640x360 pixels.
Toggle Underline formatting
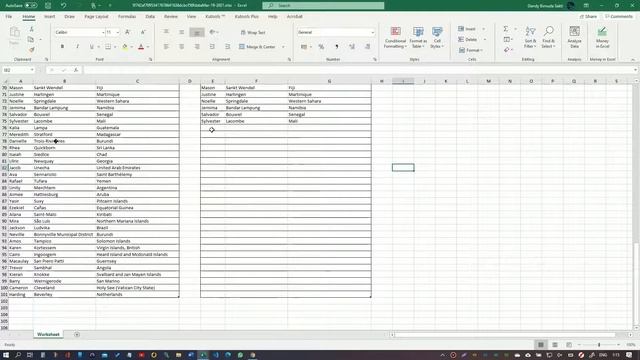(x=91, y=47)
